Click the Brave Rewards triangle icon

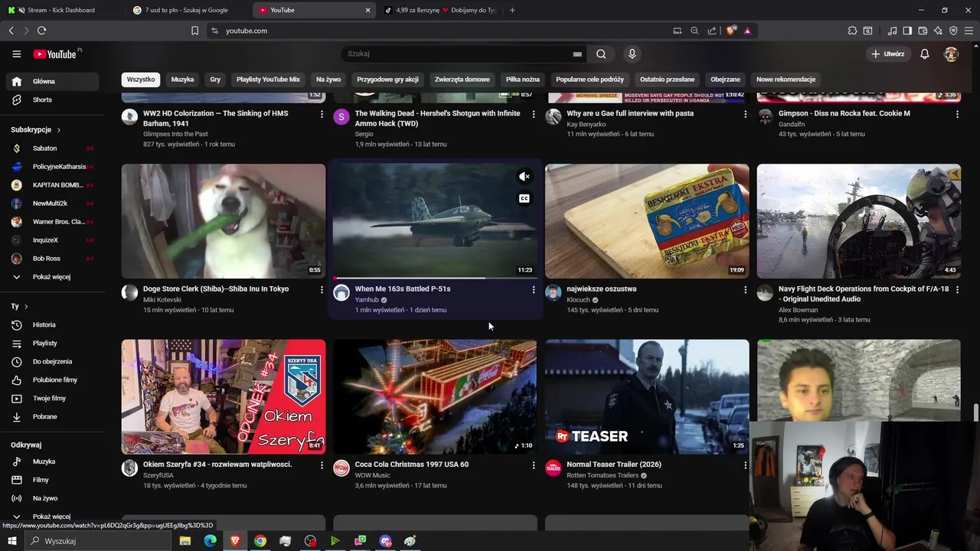coord(747,31)
